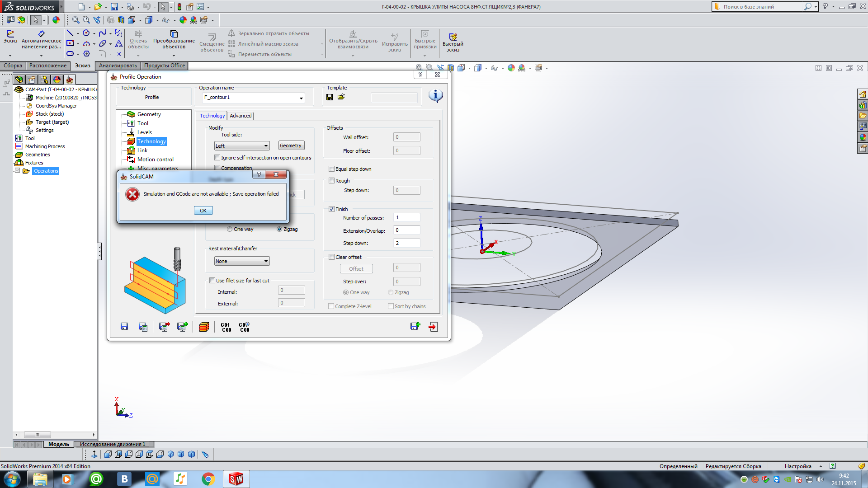Click the Save operation floppy icon
868x488 pixels.
coord(124,327)
